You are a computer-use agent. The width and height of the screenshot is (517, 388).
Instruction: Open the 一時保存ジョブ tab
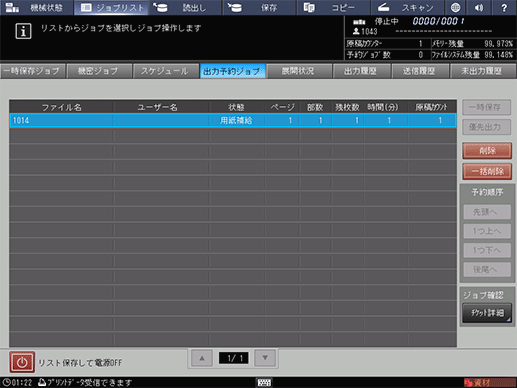(33, 71)
